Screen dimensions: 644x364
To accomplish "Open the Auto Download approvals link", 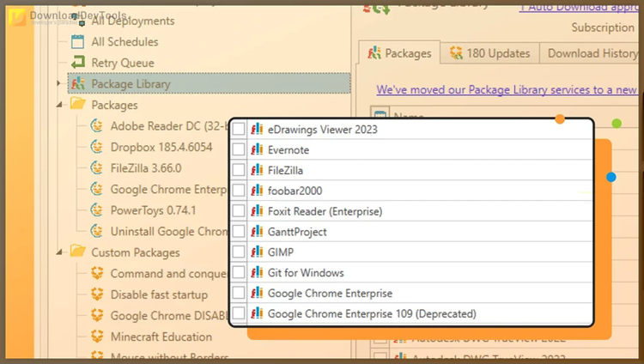I will (579, 8).
